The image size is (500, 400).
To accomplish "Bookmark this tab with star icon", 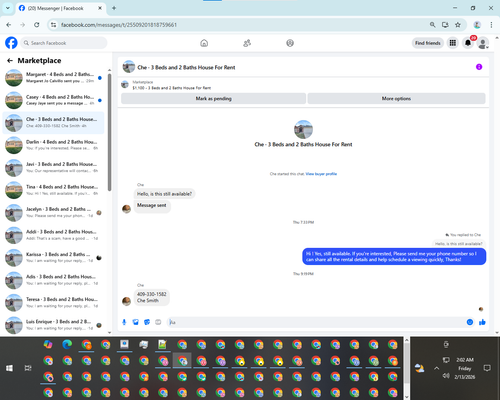I will point(458,25).
